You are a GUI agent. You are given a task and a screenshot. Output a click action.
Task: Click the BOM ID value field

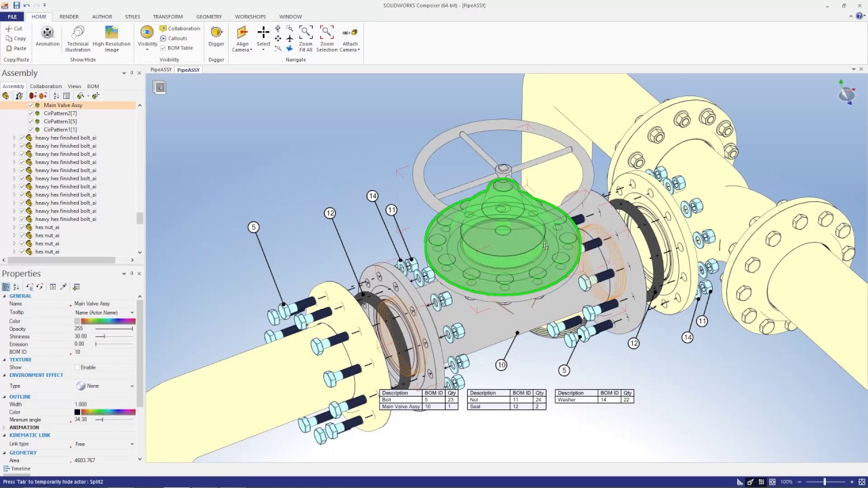[x=104, y=352]
